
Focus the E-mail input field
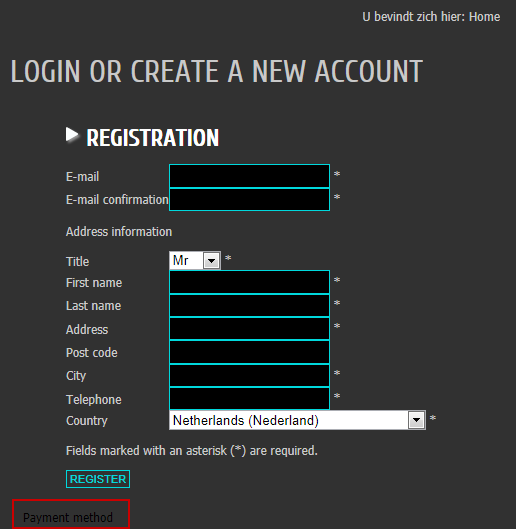coord(249,176)
